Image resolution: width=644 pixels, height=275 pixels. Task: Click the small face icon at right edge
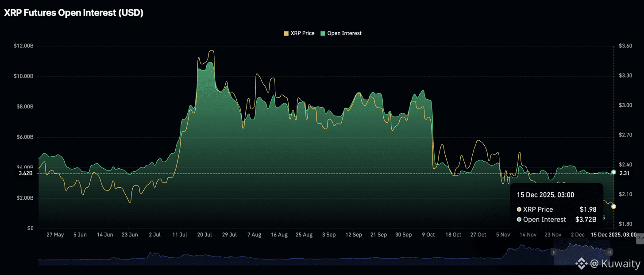(640, 239)
